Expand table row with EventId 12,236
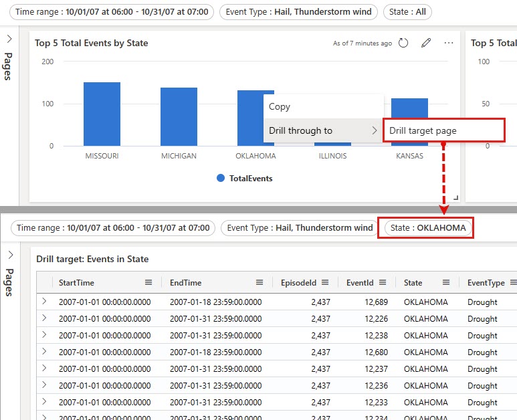 [x=44, y=385]
